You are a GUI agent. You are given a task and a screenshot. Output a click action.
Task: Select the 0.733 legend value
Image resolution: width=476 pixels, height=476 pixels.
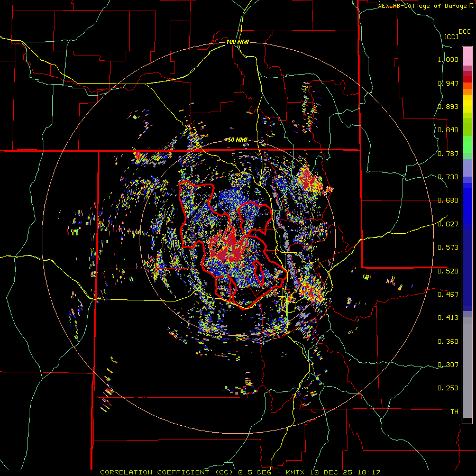pyautogui.click(x=448, y=177)
